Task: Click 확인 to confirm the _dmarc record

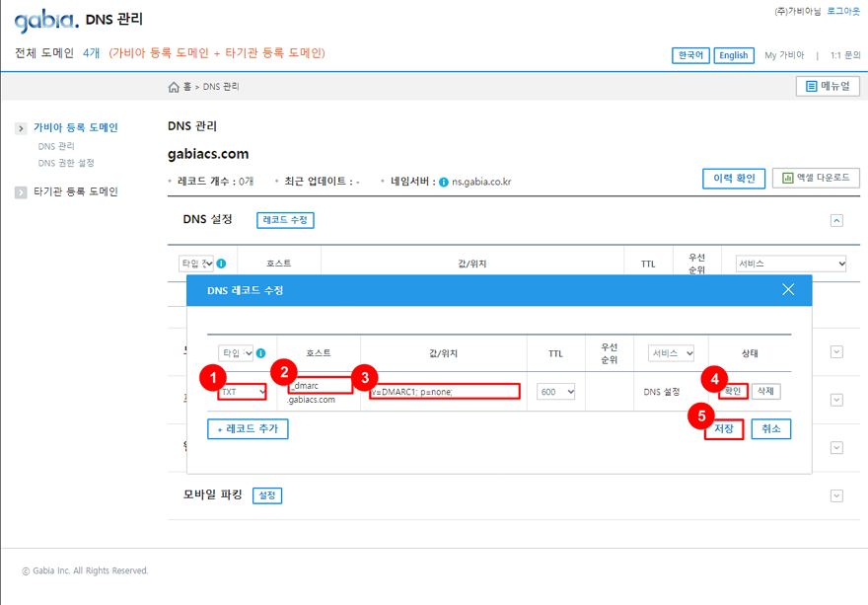Action: [x=733, y=391]
